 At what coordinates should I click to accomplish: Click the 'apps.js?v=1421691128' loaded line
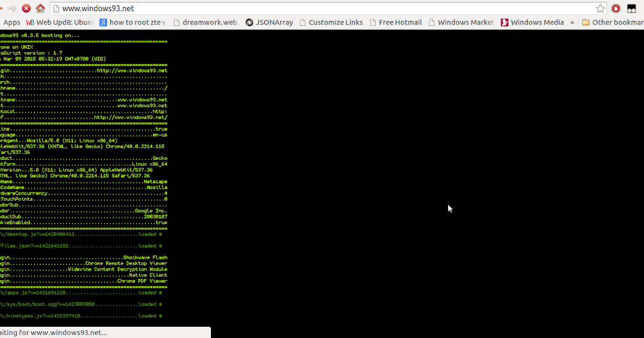81,293
